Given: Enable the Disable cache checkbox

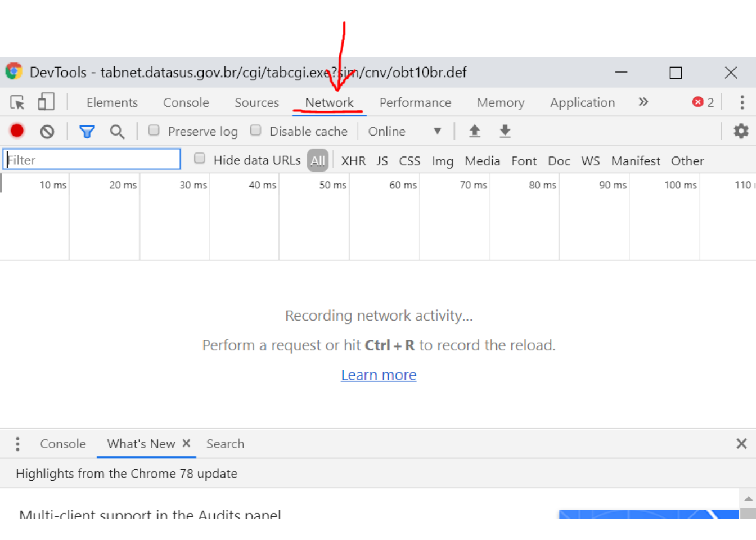Looking at the screenshot, I should tap(256, 130).
